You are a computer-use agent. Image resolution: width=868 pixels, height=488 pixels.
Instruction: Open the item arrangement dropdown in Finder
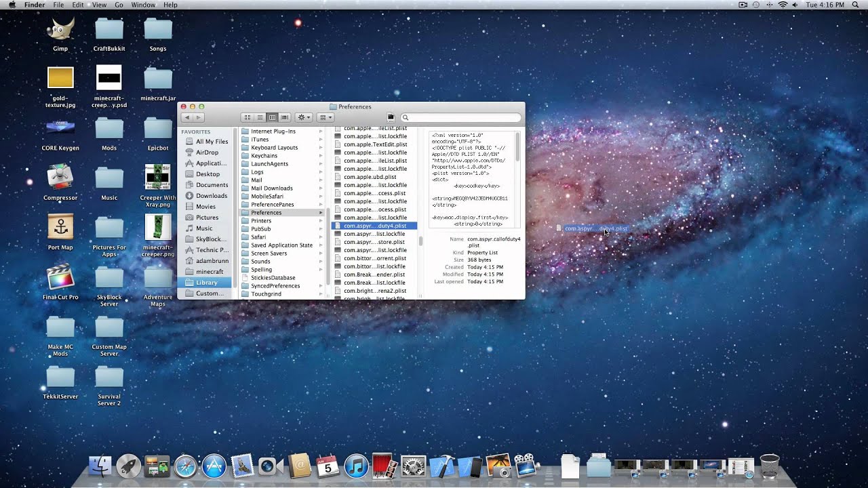click(x=325, y=118)
